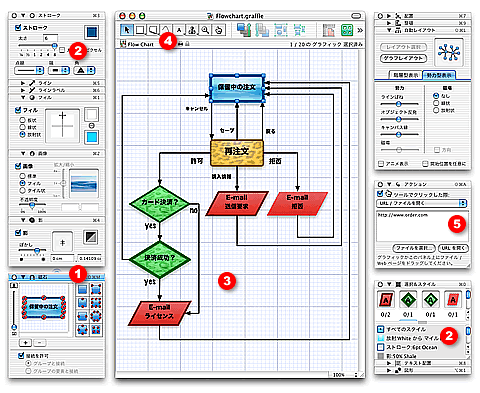Viewport: 480px width, 393px height.
Task: Open the line cap dropdown
Action: click(x=59, y=70)
